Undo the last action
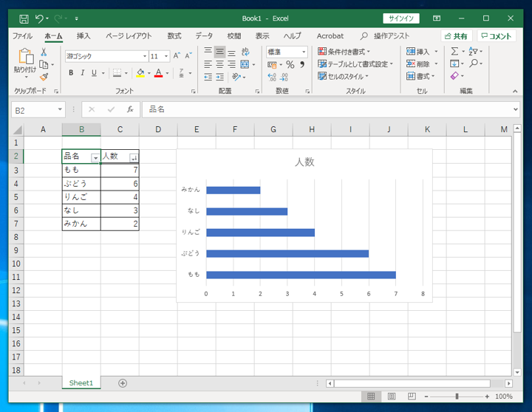The height and width of the screenshot is (412, 532). coord(39,18)
